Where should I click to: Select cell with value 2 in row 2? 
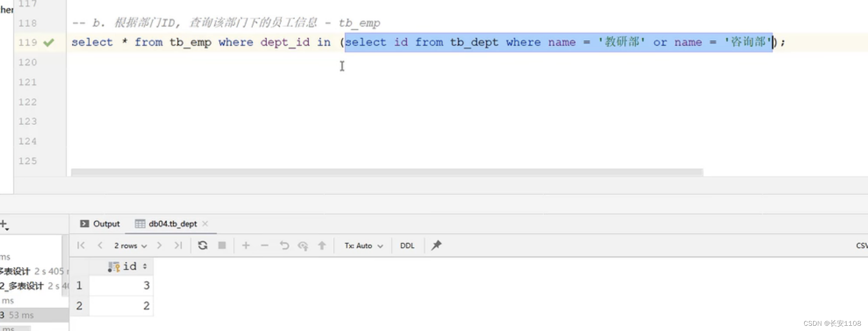(121, 306)
